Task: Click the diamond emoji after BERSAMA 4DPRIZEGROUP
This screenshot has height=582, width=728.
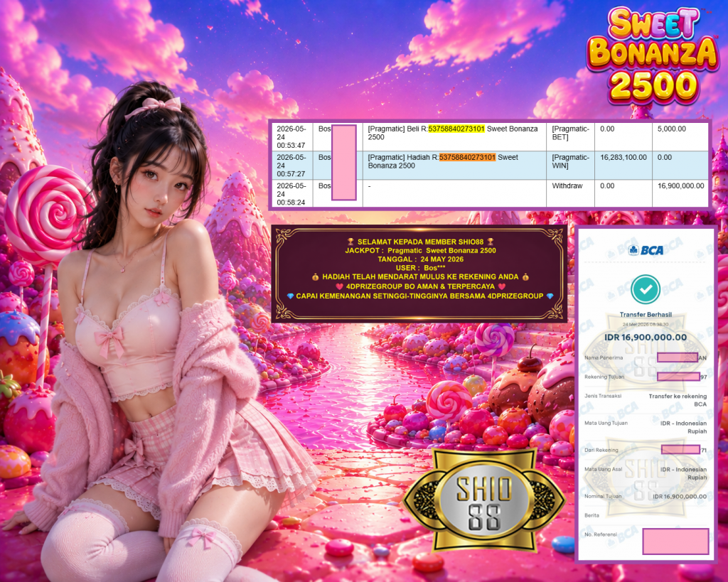Action: [x=550, y=296]
